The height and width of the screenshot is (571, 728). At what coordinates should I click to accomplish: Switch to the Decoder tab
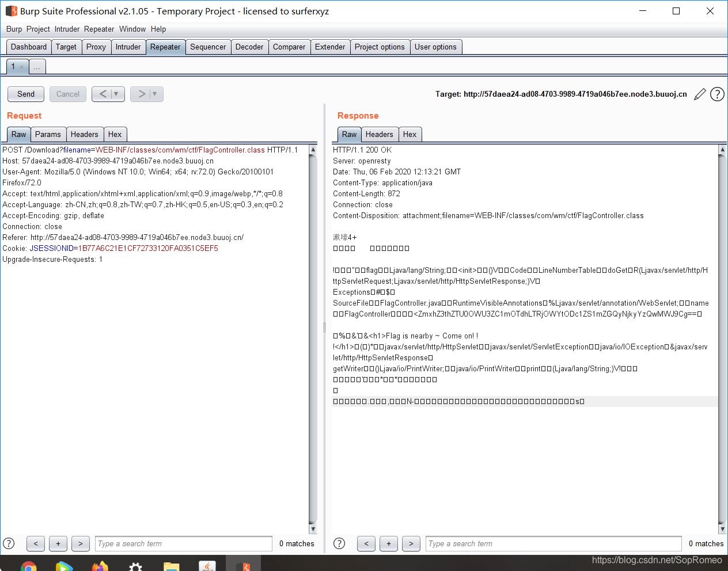[249, 47]
